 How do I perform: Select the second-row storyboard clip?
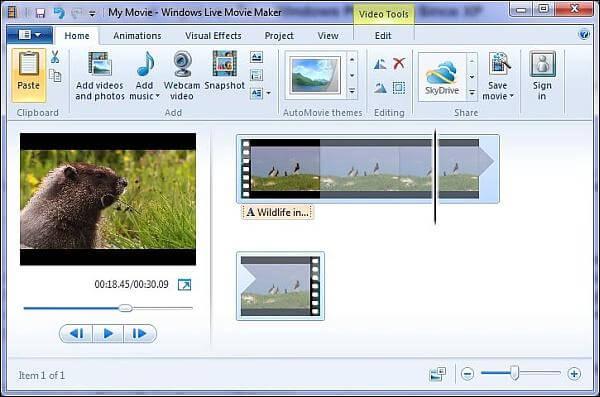click(280, 286)
